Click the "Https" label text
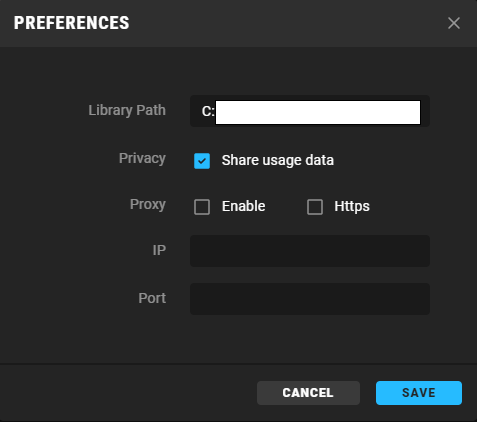This screenshot has height=422, width=477. pos(352,206)
